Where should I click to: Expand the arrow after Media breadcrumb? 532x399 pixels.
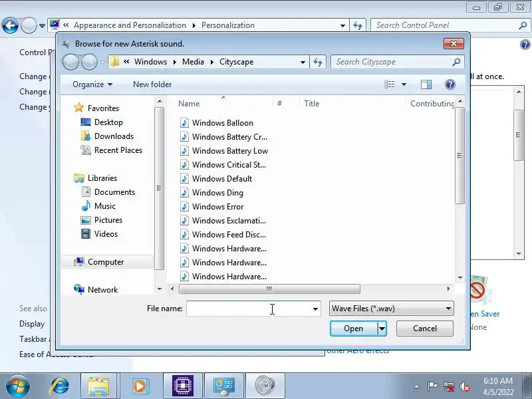211,62
